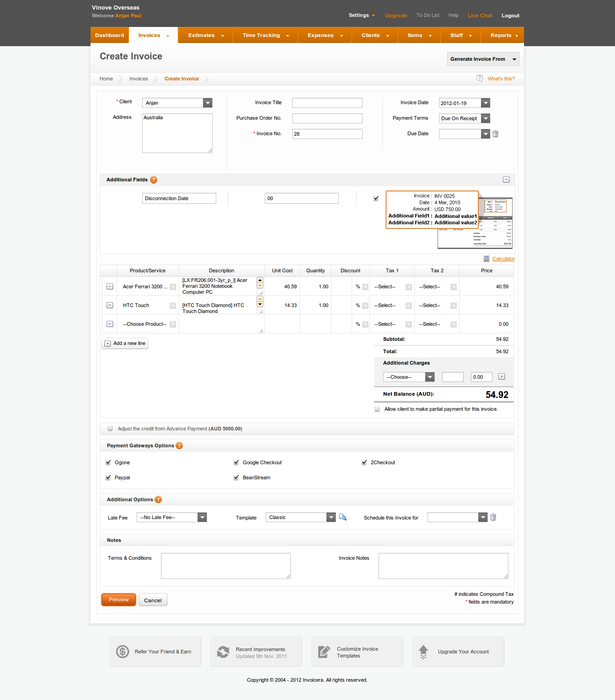Click the trash icon next to Due Date
615x700 pixels.
495,134
